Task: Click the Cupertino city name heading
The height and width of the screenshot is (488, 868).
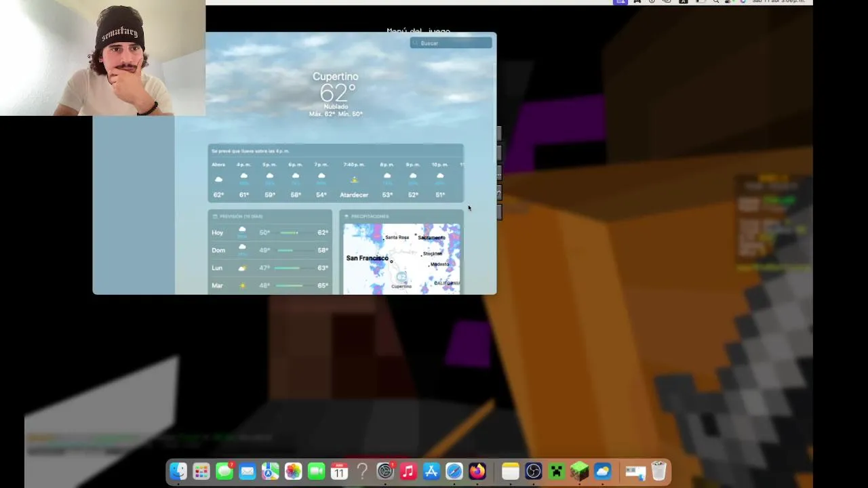Action: [336, 77]
